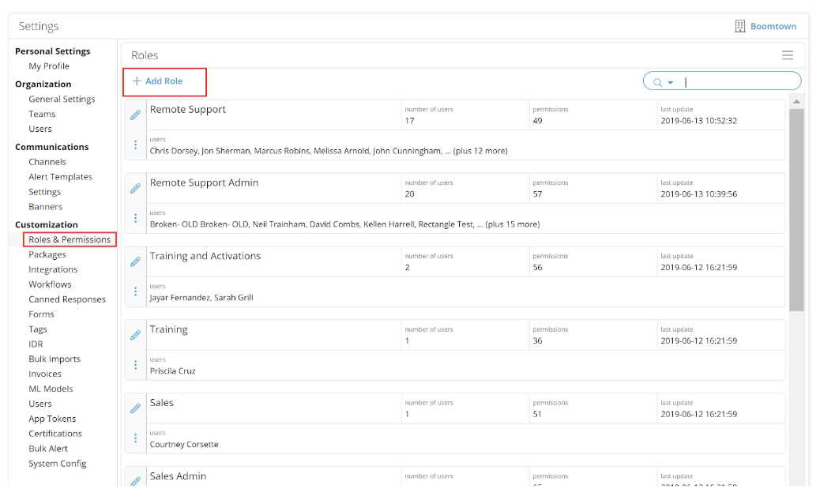Viewport: 820px width, 504px height.
Task: Click pencil icon for Sales Admin role
Action: pos(135,481)
